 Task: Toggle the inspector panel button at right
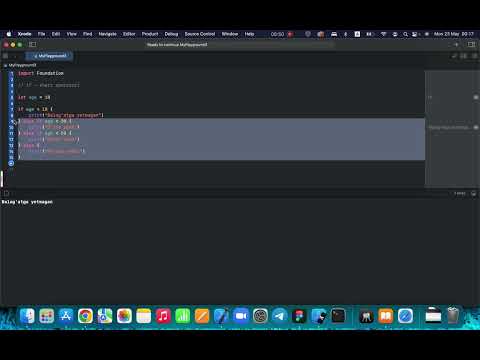[x=471, y=44]
